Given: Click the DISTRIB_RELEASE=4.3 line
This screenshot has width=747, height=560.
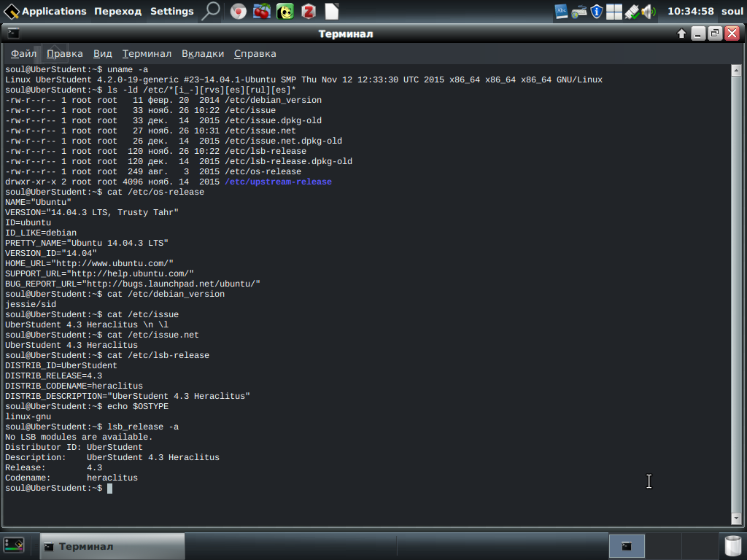Looking at the screenshot, I should pos(53,376).
